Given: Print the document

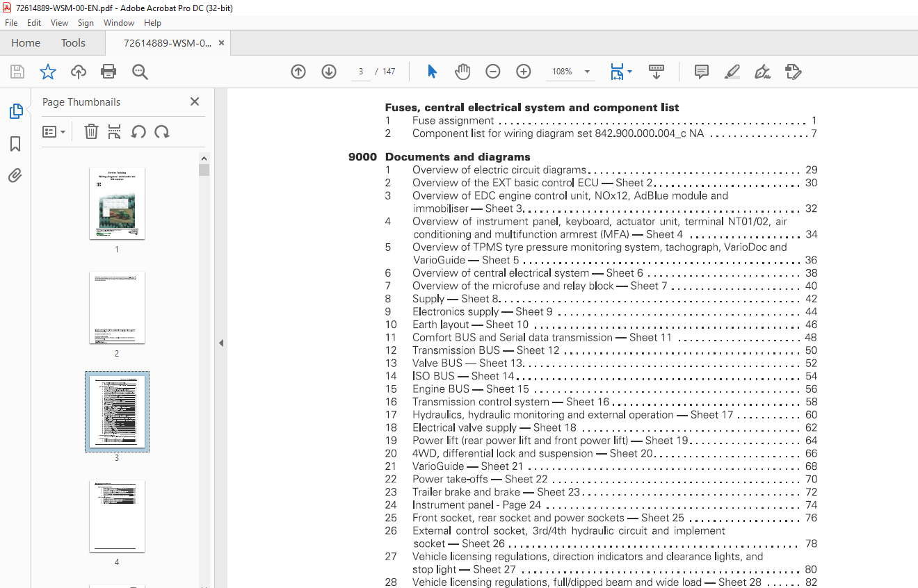Looking at the screenshot, I should (x=108, y=72).
